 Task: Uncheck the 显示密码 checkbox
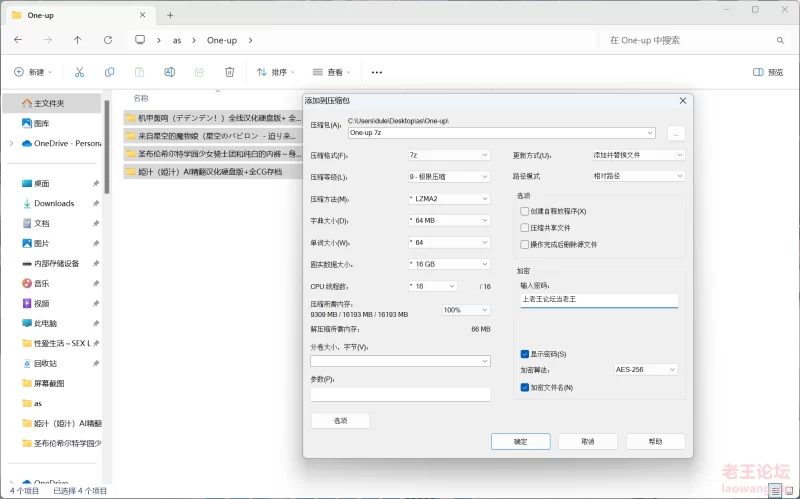(x=525, y=354)
